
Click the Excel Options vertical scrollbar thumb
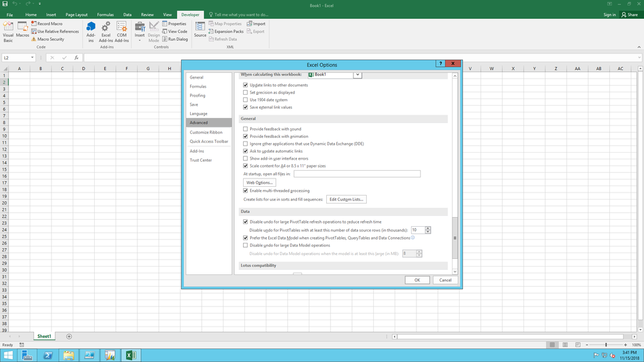coord(454,238)
